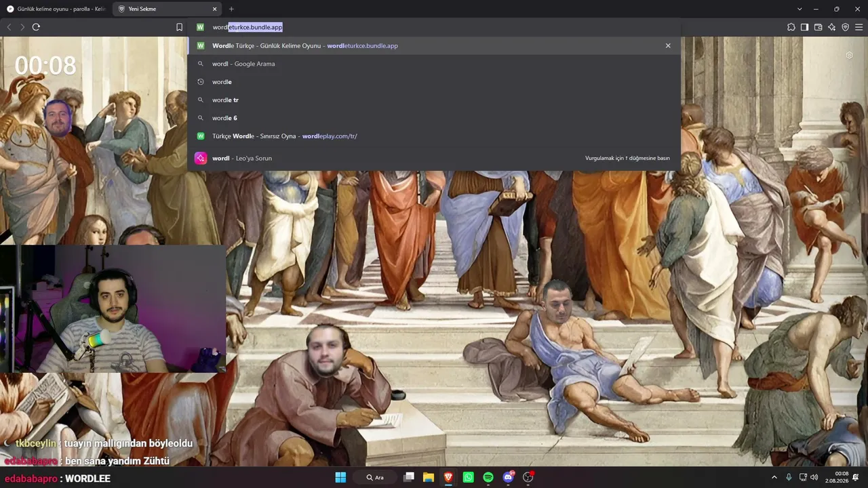
Task: Select the 'wordle 6' search suggestion
Action: 434,118
